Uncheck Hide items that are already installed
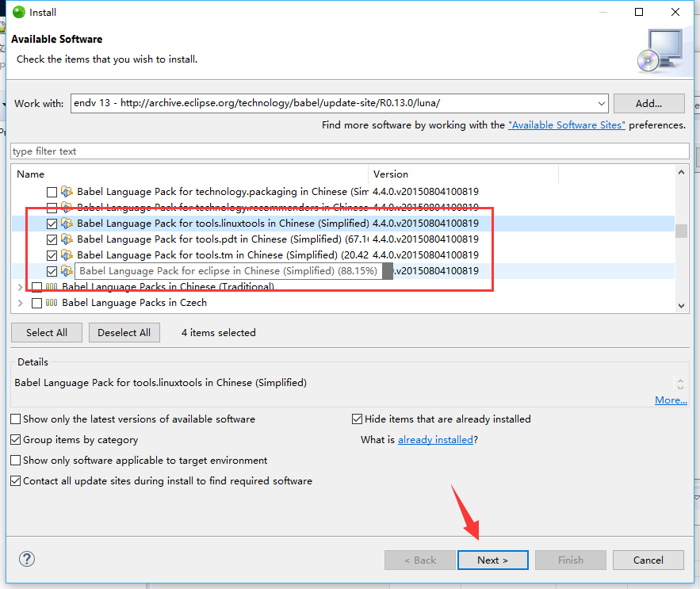Image resolution: width=700 pixels, height=589 pixels. coord(358,419)
